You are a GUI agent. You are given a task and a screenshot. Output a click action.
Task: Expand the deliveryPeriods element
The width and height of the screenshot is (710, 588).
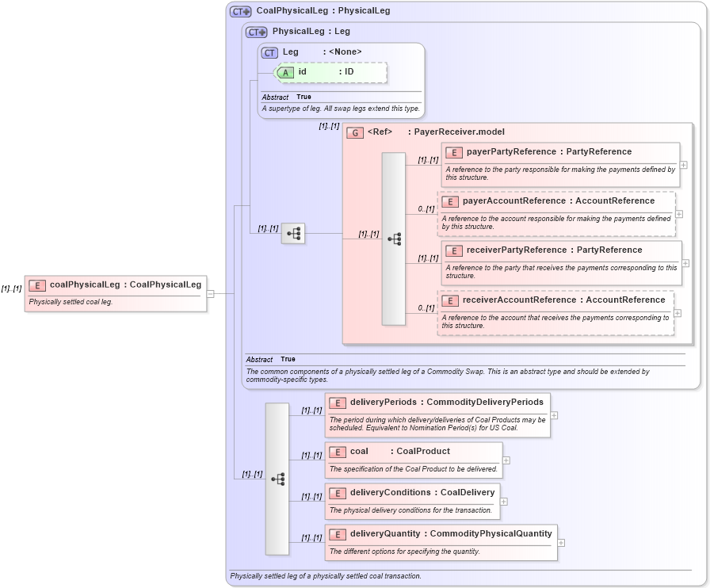coord(554,415)
